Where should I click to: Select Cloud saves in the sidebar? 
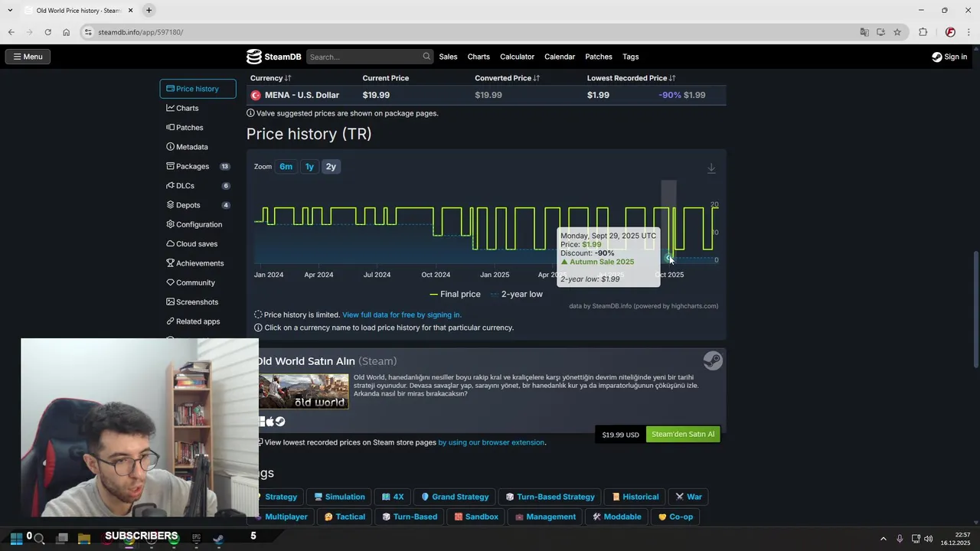198,244
